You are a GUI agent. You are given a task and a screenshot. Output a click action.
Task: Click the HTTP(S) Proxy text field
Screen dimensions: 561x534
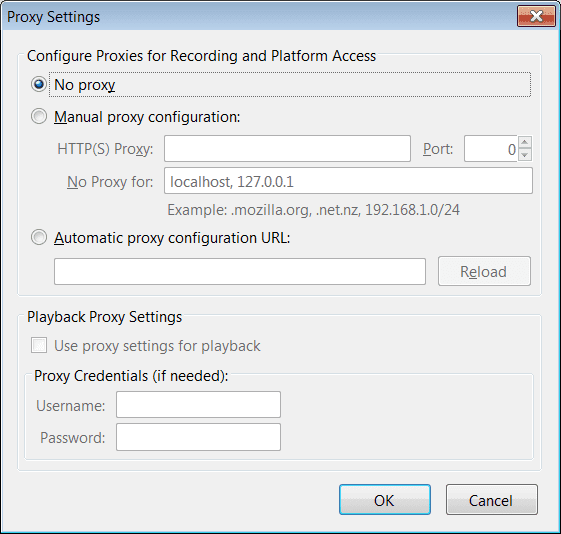click(287, 148)
